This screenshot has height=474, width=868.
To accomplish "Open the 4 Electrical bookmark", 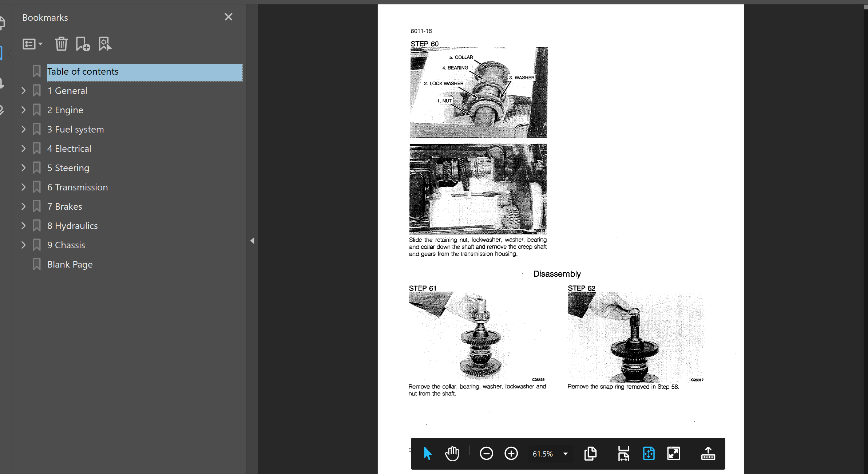I will tap(69, 149).
